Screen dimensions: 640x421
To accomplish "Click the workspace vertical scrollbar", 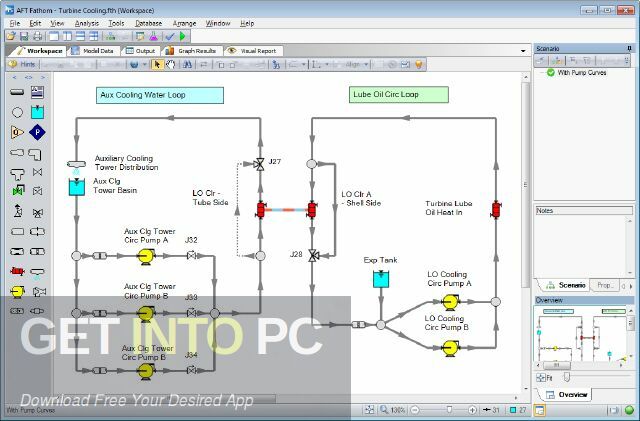I will coord(525,185).
